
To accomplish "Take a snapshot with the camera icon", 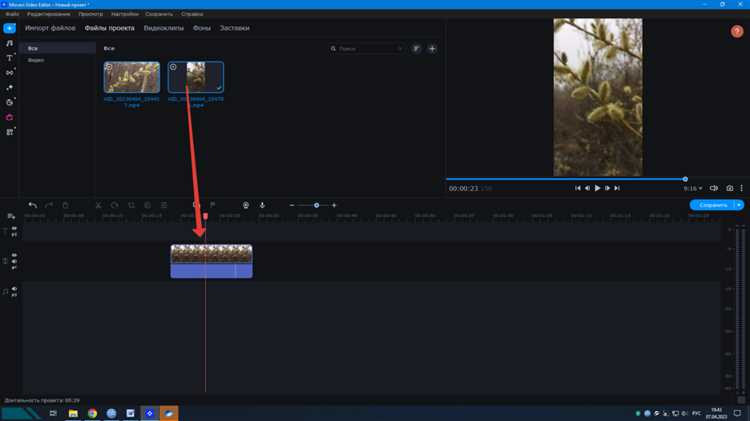I will (x=730, y=188).
